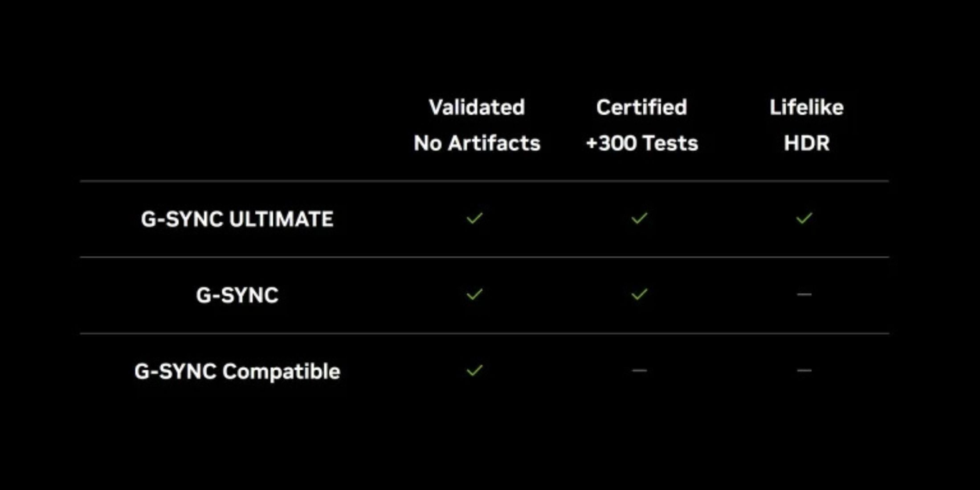
Task: Click divider line below column headers
Action: 485,181
